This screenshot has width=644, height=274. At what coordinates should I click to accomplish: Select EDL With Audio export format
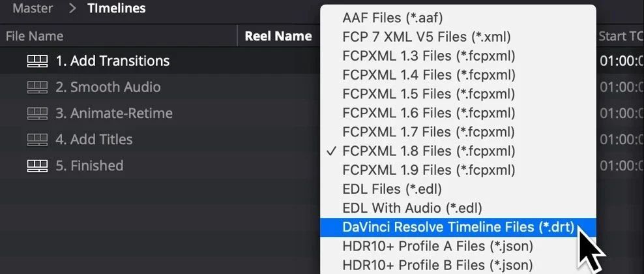pos(412,208)
